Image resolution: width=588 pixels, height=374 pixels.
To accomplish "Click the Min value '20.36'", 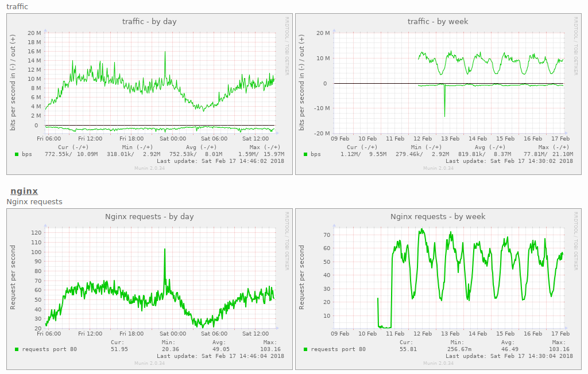I will coord(170,349).
